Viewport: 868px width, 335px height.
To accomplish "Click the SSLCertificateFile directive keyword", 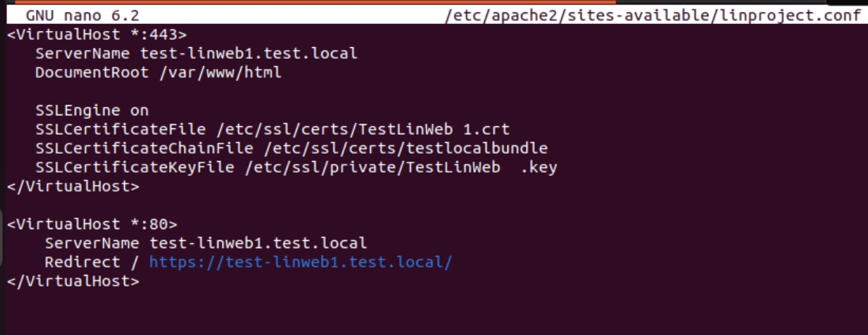I will point(120,129).
